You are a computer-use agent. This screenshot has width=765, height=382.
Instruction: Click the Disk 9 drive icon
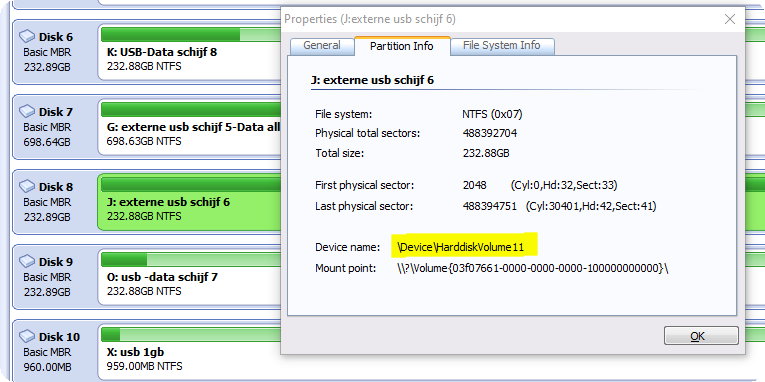point(27,262)
